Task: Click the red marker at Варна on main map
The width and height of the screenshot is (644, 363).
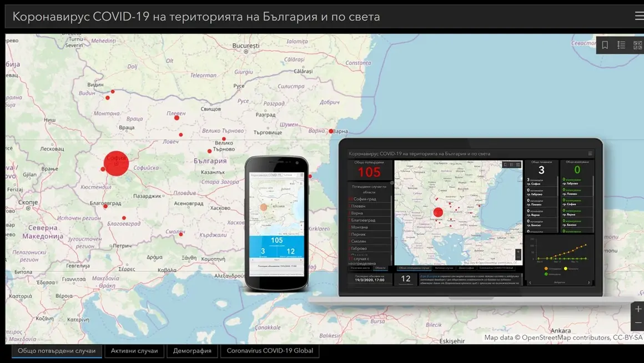Action: (x=331, y=131)
